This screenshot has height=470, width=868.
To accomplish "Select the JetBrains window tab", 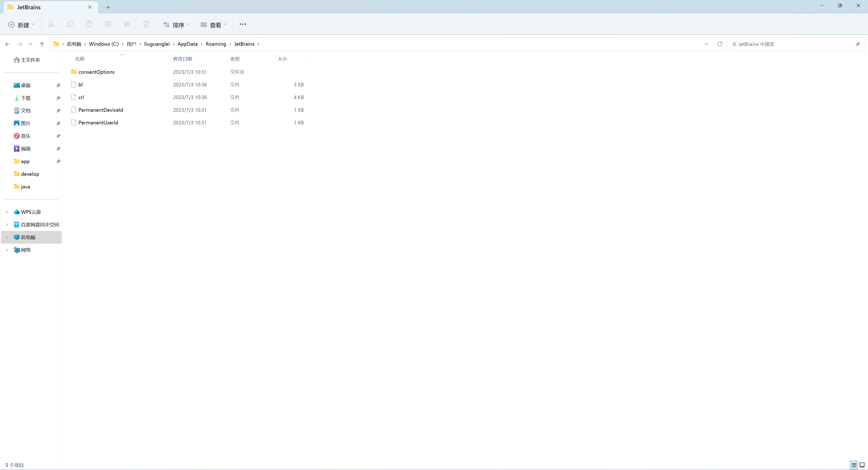I will (51, 7).
